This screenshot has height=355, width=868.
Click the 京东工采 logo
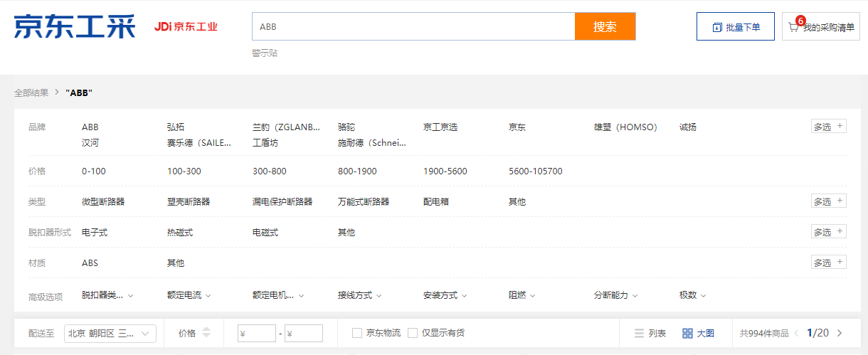75,26
